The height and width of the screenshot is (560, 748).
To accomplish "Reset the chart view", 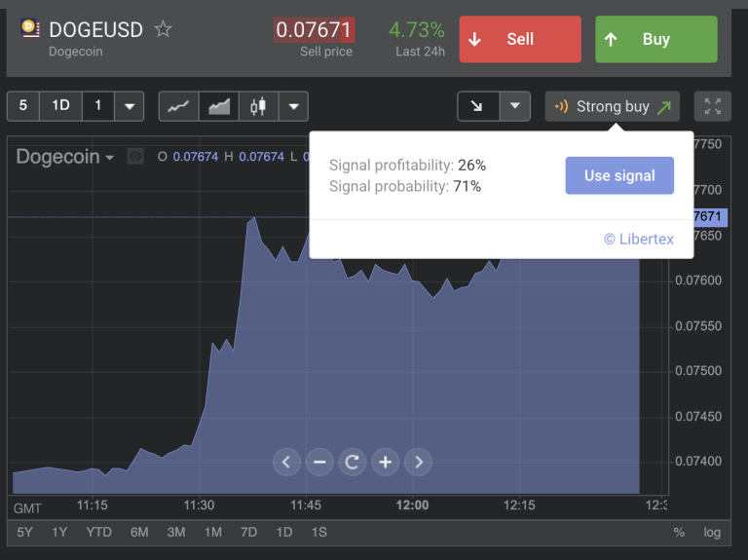I will 352,462.
